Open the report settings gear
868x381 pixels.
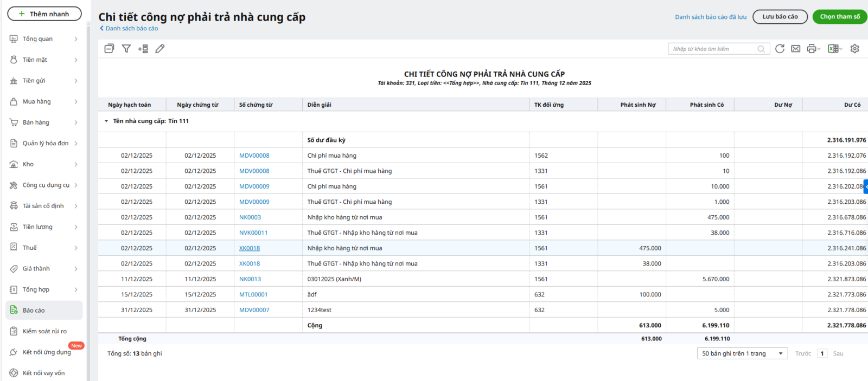(x=854, y=49)
